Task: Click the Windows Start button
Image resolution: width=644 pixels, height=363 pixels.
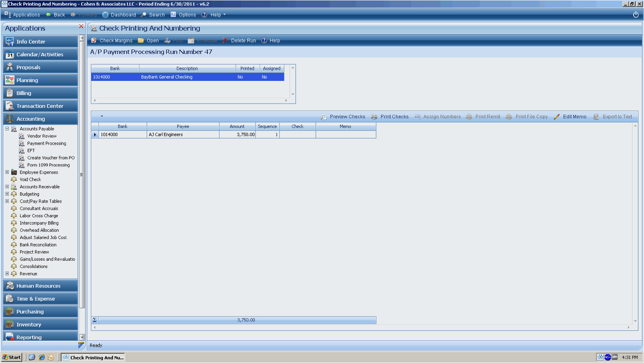Action: [x=12, y=358]
